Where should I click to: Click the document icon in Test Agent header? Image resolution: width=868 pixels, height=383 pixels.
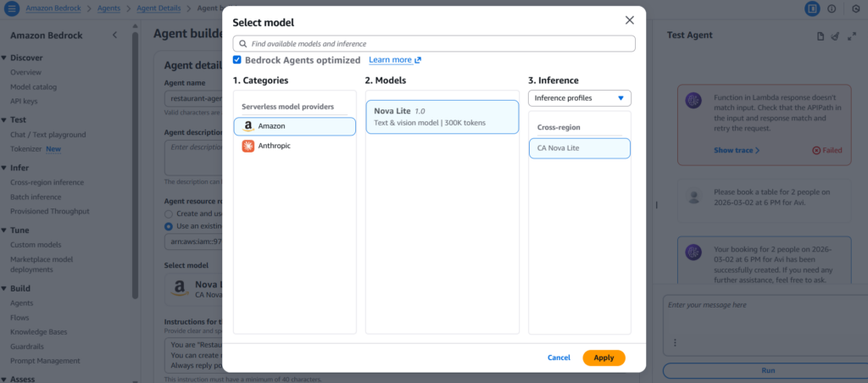(820, 36)
